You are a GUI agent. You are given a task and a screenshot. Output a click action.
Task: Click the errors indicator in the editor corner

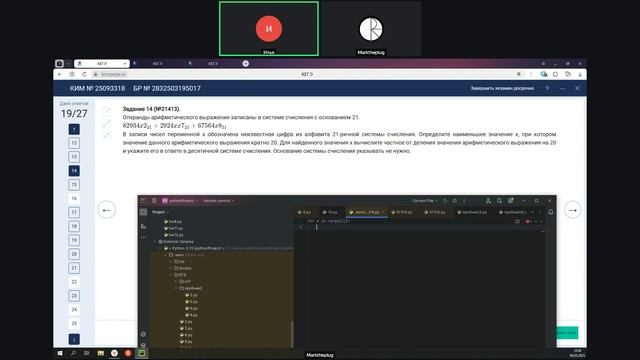529,222
